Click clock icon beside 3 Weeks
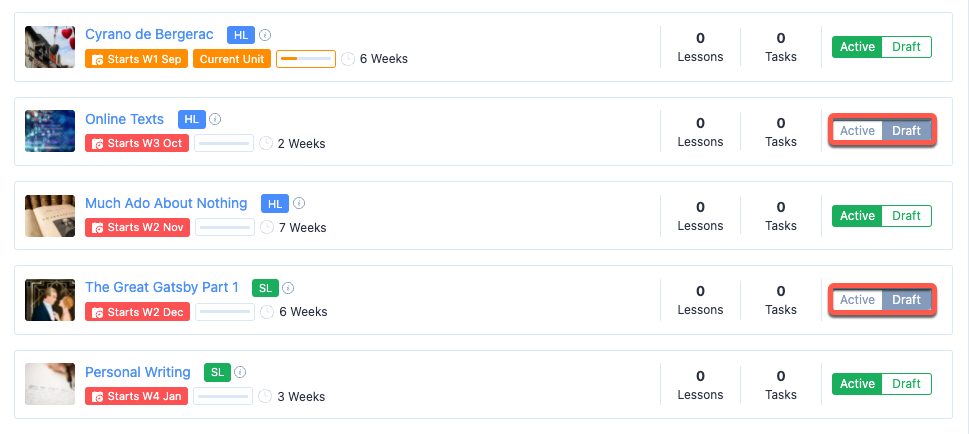Image resolution: width=969 pixels, height=434 pixels. click(266, 396)
